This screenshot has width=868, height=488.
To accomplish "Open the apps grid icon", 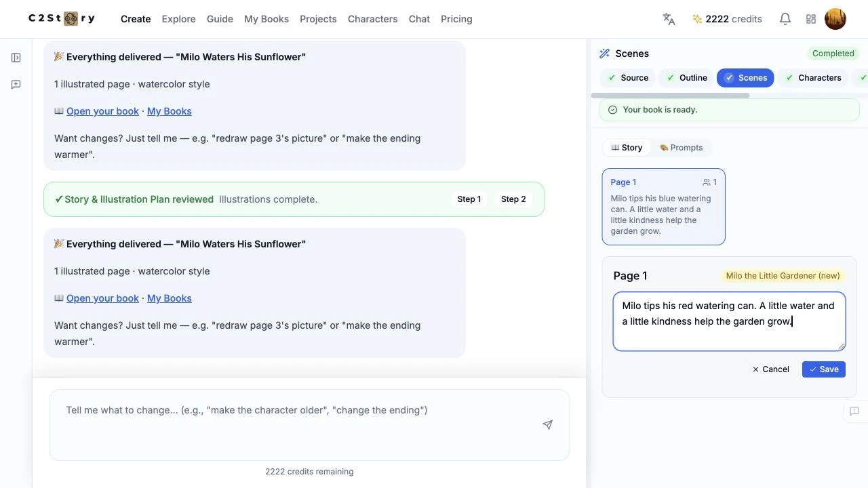I will [x=811, y=19].
